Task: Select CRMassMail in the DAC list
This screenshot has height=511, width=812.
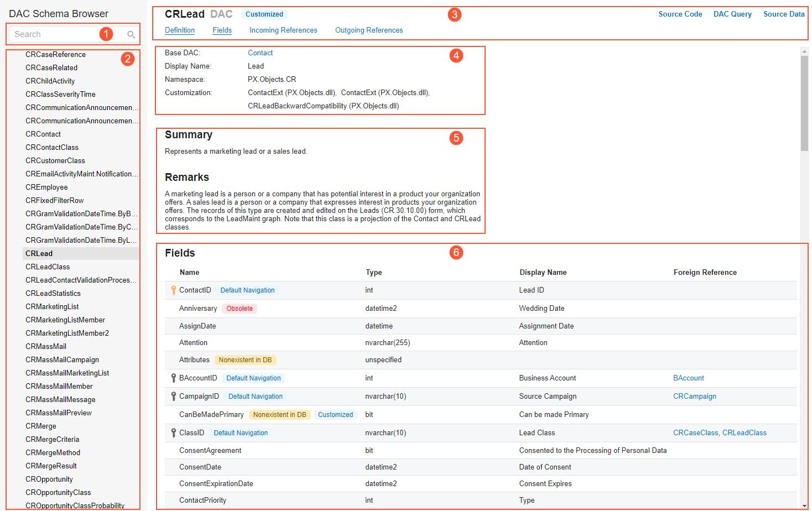Action: [x=46, y=347]
